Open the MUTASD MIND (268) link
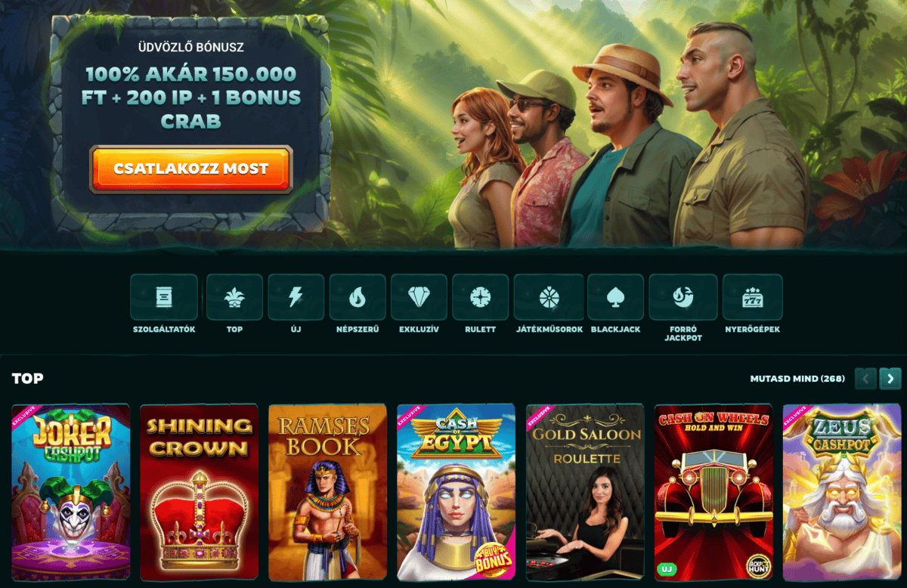The width and height of the screenshot is (907, 588). [797, 379]
